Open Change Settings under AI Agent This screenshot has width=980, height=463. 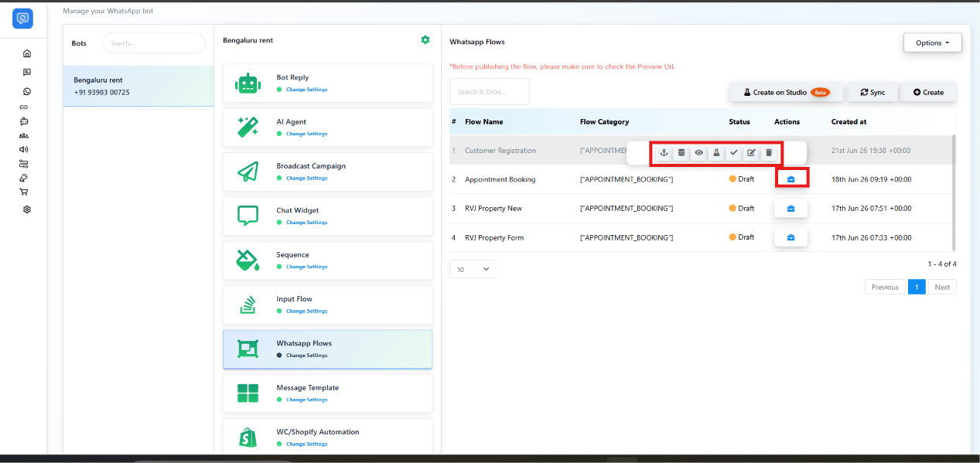306,134
